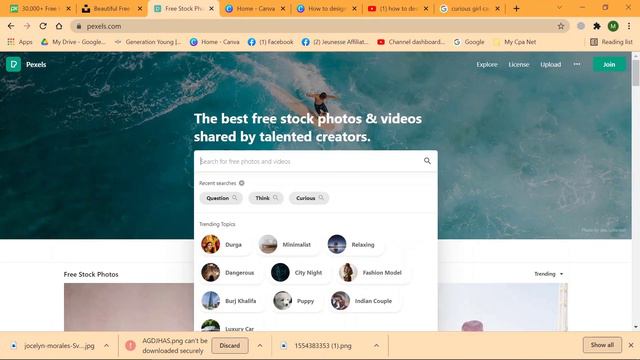Expand options for jocelyn-morales download
Image resolution: width=640 pixels, height=360 pixels.
(x=107, y=346)
